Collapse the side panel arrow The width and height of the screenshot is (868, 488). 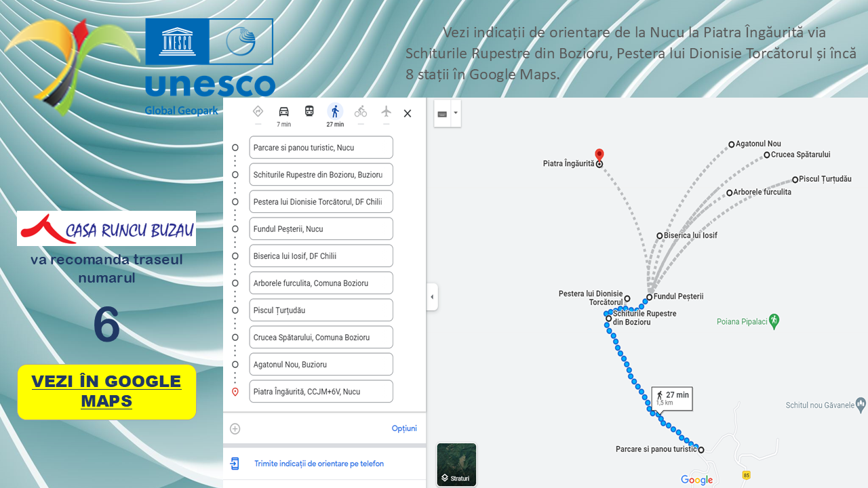click(432, 297)
